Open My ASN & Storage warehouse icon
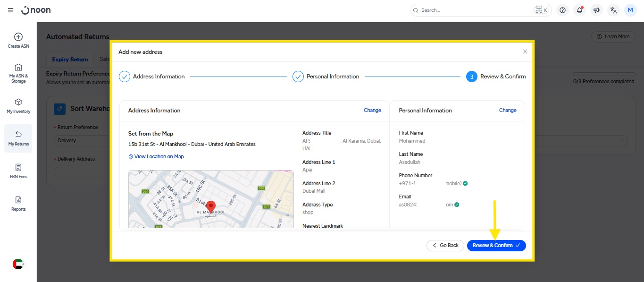The image size is (644, 282). tap(18, 67)
